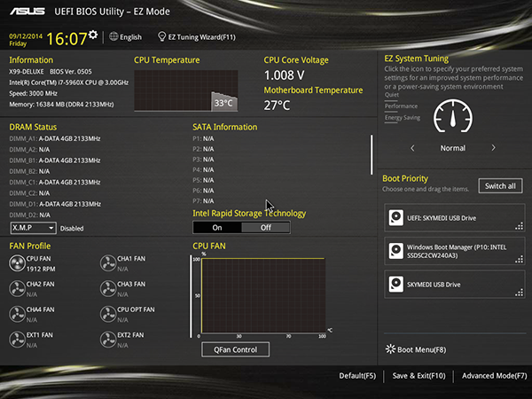Click the clock settings gear icon
Screen dimensions: 532x399
pyautogui.click(x=93, y=35)
